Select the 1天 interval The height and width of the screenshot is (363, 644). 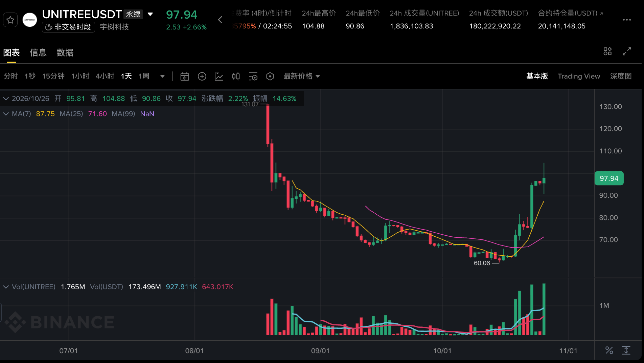[x=127, y=76]
